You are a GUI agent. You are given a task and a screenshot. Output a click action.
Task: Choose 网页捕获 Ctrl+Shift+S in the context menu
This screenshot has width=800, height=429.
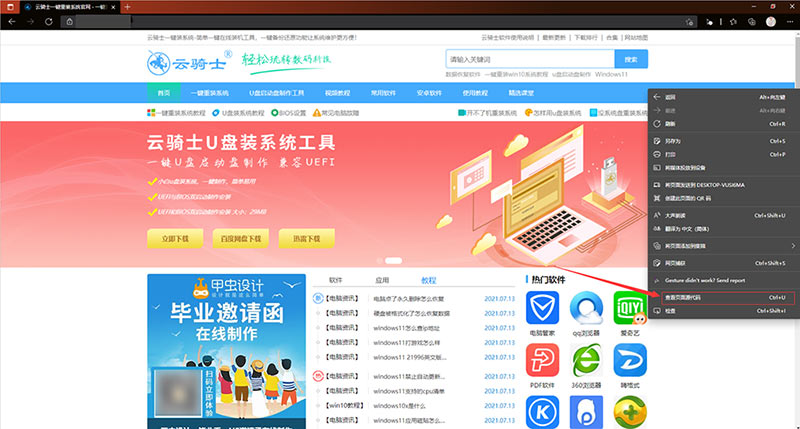pyautogui.click(x=723, y=263)
